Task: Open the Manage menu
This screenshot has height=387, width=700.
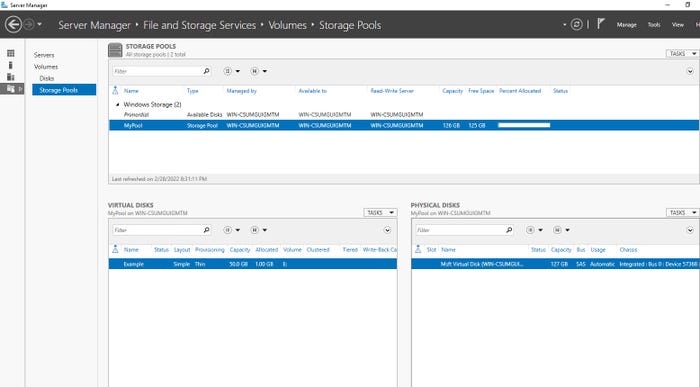Action: pyautogui.click(x=626, y=25)
